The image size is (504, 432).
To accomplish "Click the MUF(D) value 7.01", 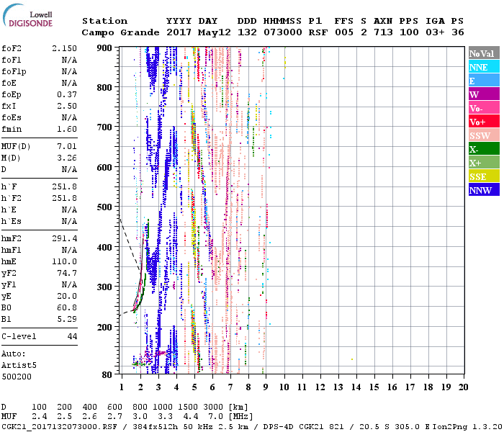I will [67, 147].
